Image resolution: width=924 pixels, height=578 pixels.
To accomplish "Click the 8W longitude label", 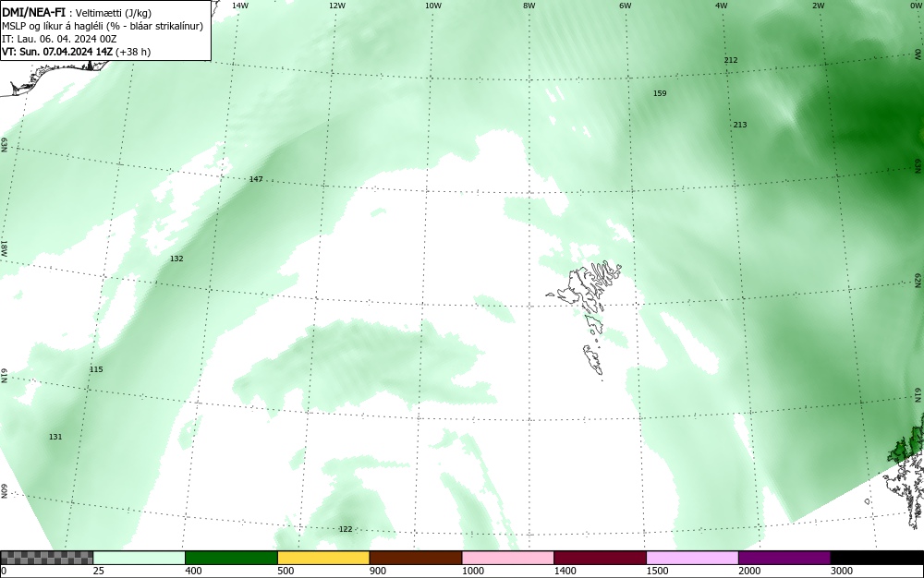I will [x=529, y=6].
